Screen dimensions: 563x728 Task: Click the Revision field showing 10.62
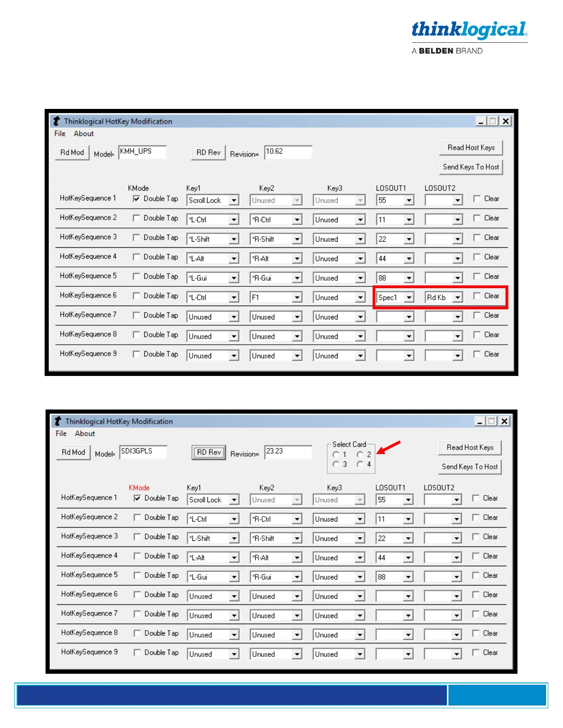288,152
